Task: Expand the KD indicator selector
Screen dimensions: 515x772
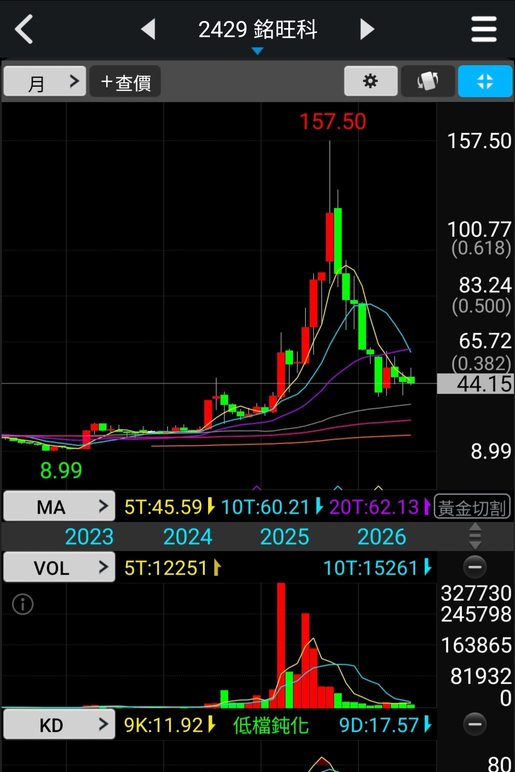Action: 59,724
